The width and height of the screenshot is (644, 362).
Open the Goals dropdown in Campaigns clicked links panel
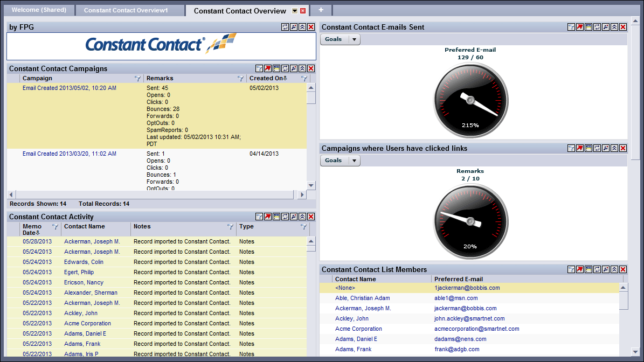pos(340,160)
